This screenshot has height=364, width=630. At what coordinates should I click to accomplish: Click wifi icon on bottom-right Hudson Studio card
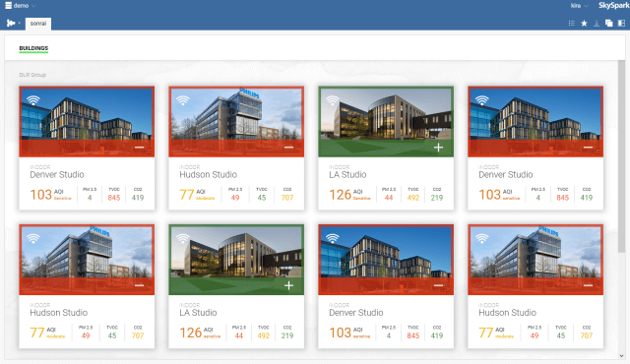click(x=482, y=238)
